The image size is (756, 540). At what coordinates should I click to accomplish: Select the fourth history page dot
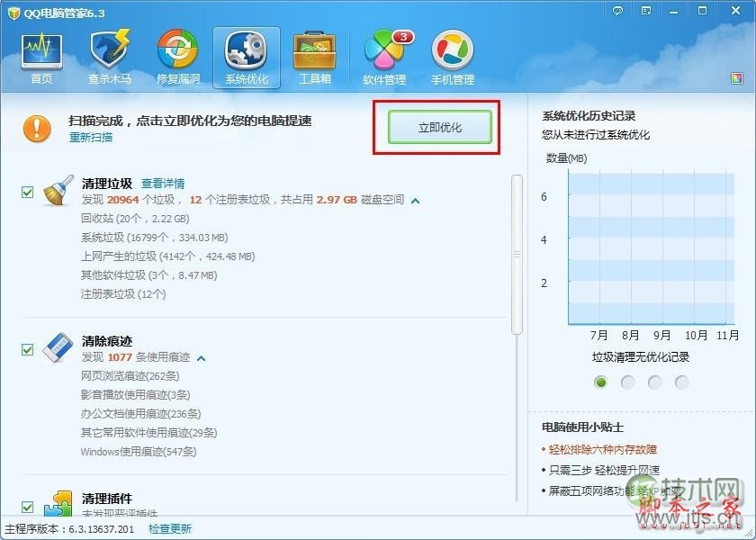[x=682, y=382]
